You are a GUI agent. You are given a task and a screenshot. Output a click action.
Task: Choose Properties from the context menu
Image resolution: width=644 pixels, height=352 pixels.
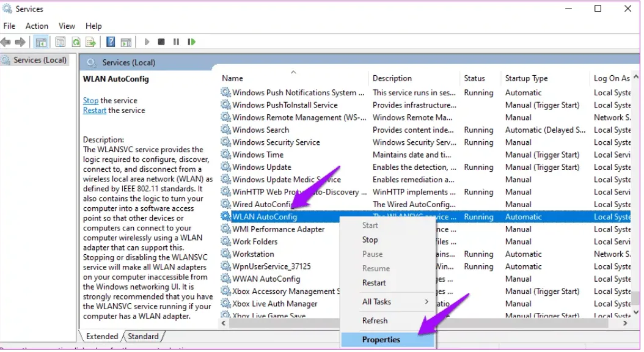tap(381, 340)
